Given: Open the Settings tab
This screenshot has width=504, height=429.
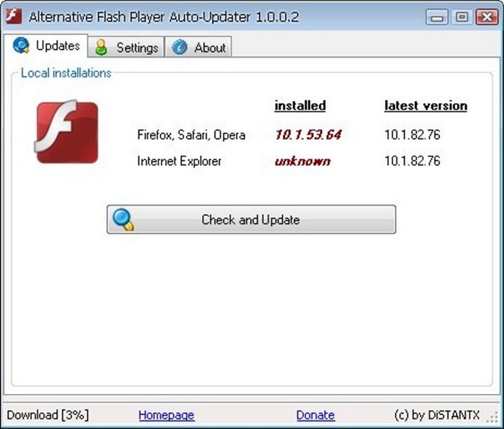Looking at the screenshot, I should click(x=126, y=48).
